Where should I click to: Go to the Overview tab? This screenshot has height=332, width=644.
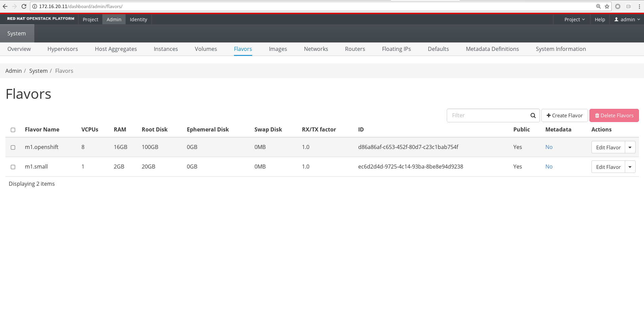(19, 49)
